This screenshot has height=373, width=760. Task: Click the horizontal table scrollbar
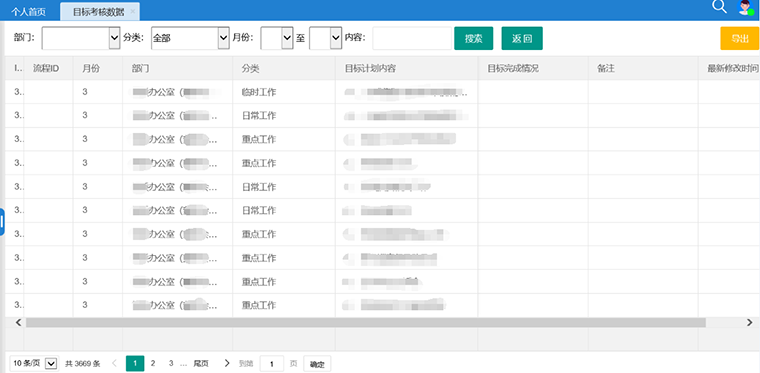click(365, 323)
